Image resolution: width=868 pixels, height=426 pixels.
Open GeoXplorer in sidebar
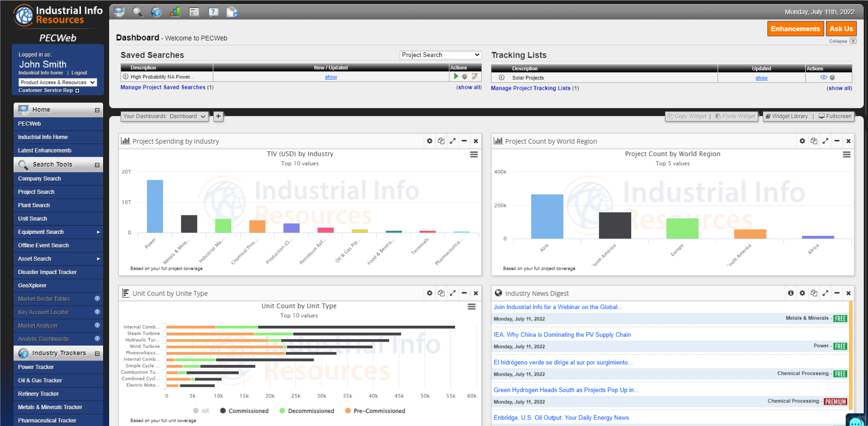coord(58,285)
